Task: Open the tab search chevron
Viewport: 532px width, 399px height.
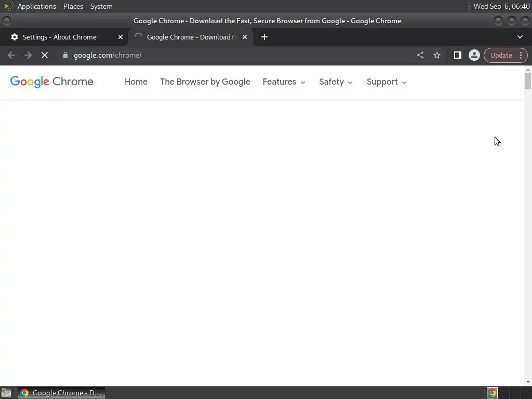Action: [x=520, y=37]
